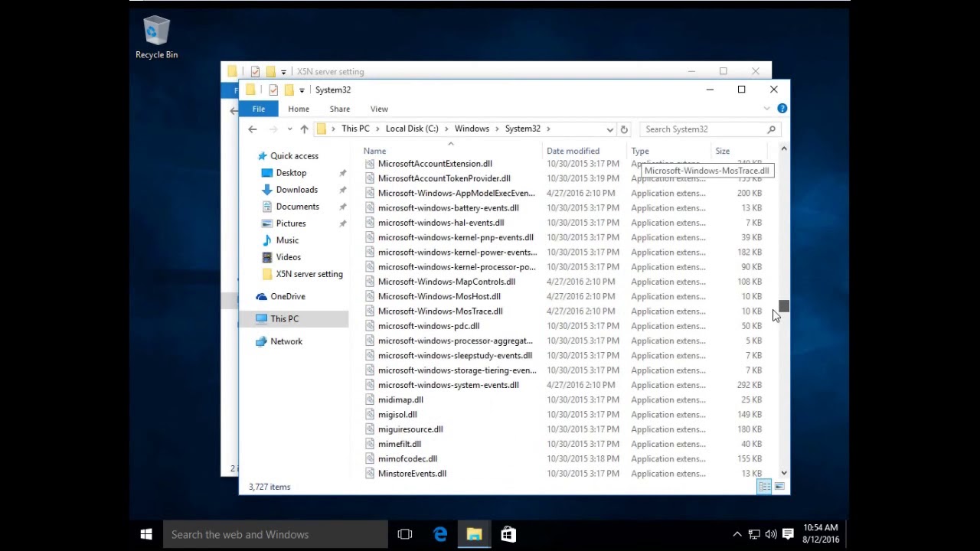The width and height of the screenshot is (980, 551).
Task: Select midimap.dll file
Action: [x=400, y=400]
